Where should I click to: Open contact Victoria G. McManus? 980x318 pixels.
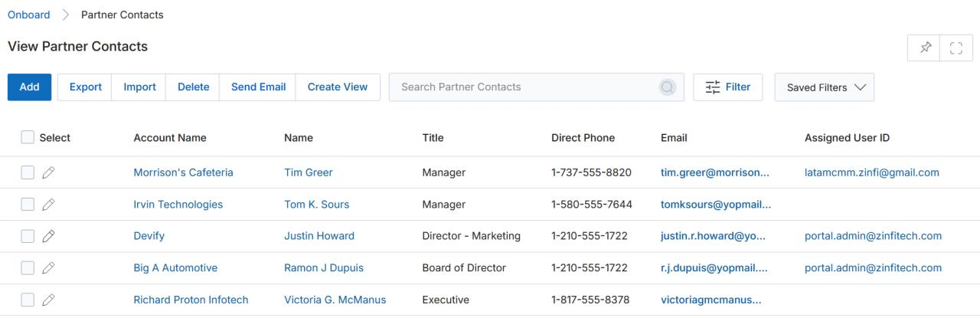(x=335, y=300)
